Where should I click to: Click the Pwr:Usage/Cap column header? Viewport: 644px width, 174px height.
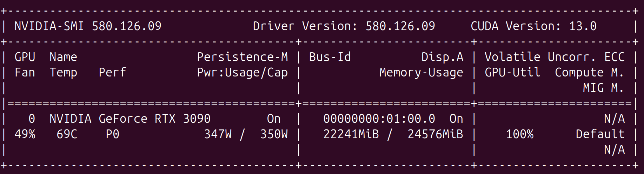tap(242, 73)
